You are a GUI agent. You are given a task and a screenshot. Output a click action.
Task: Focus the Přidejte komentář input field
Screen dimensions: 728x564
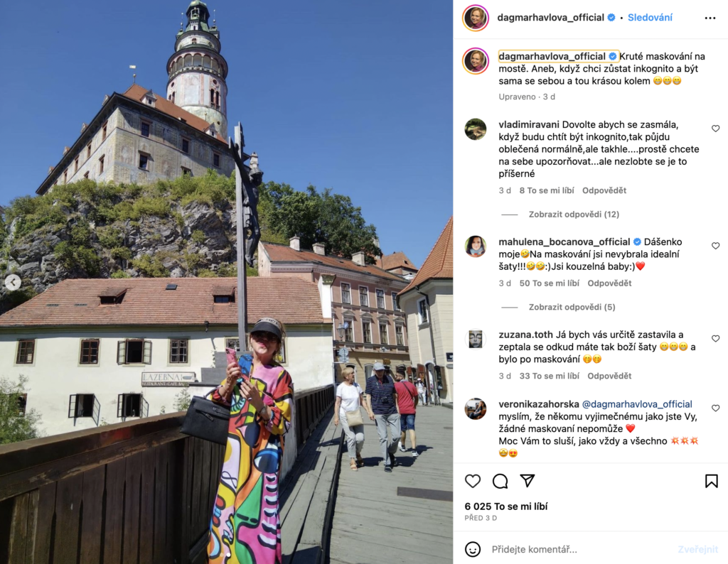(x=580, y=549)
